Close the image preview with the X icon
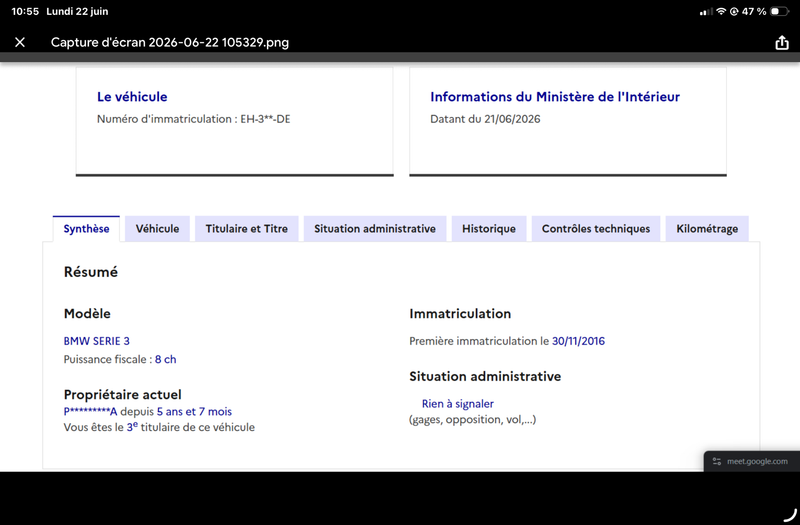This screenshot has height=525, width=800. click(20, 42)
